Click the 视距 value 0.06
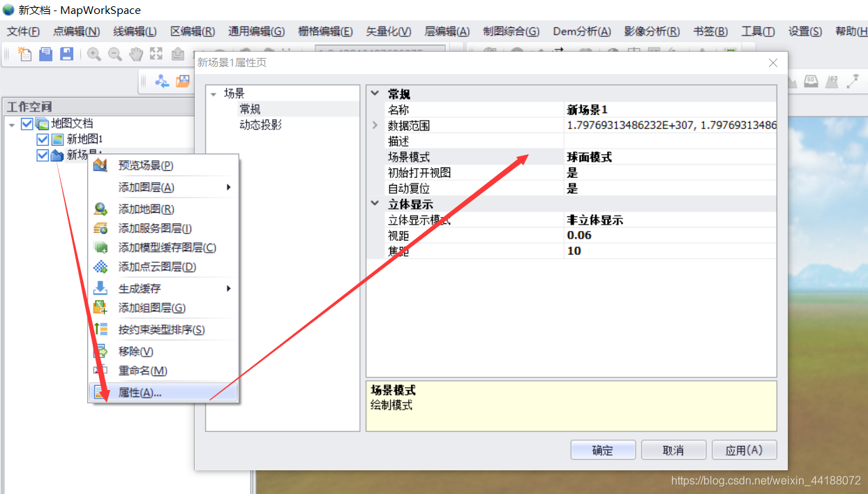 pos(670,235)
